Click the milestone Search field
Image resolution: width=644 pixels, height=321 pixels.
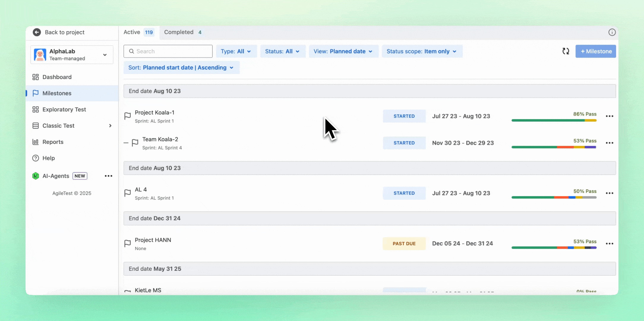(168, 51)
